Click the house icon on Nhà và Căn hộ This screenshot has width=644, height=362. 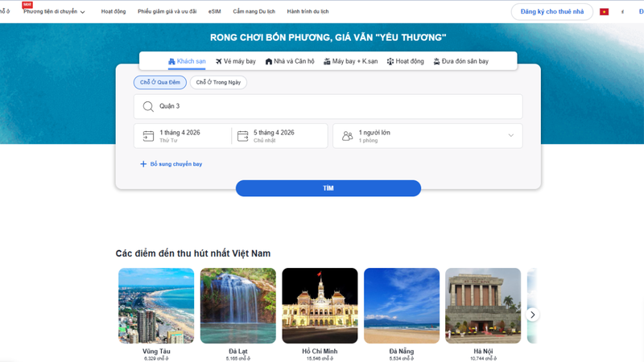pyautogui.click(x=269, y=62)
